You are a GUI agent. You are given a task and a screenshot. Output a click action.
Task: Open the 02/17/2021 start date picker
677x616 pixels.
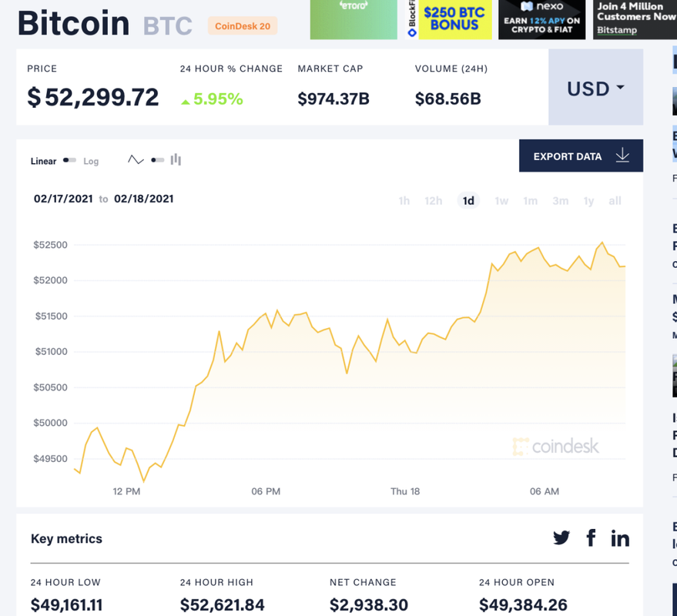click(x=63, y=199)
